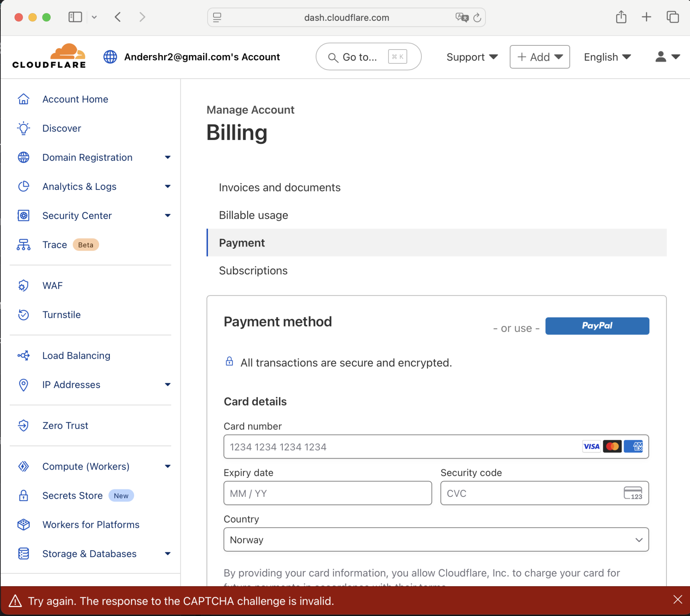Viewport: 690px width, 616px height.
Task: Open Discover in the sidebar
Action: point(62,128)
